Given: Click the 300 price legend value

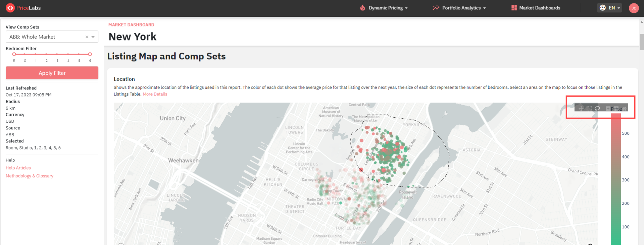Looking at the screenshot, I should pos(626,180).
